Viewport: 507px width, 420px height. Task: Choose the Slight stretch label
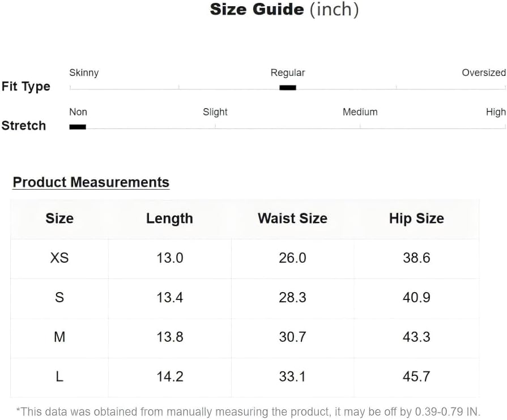pyautogui.click(x=215, y=112)
